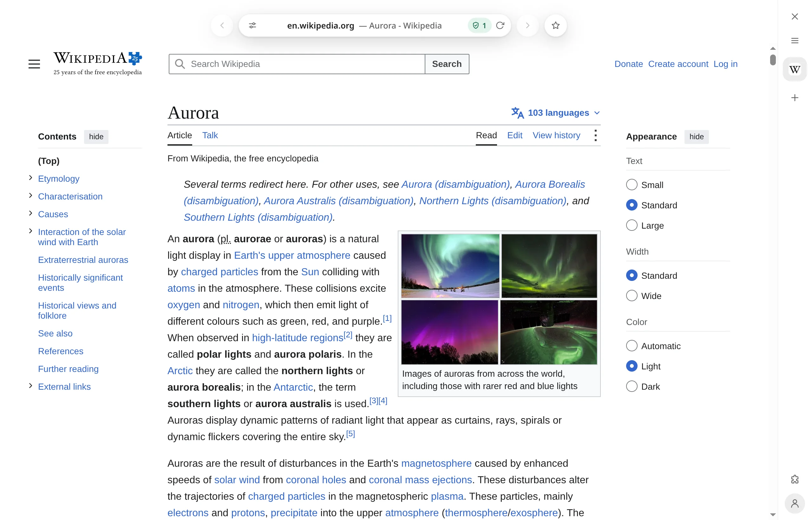Open the magnetosphere article link
The width and height of the screenshot is (812, 520).
pos(436,463)
